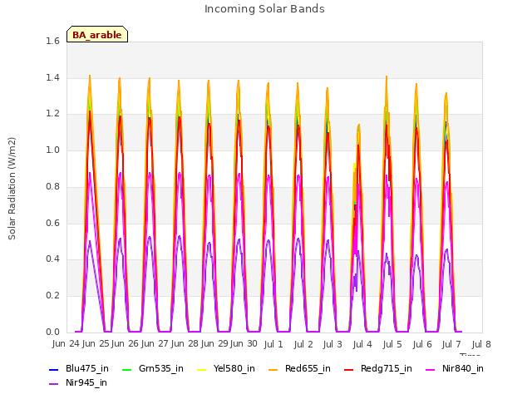The width and height of the screenshot is (532, 399).
Task: Click the Redg715_in legend entry
Action: (378, 368)
